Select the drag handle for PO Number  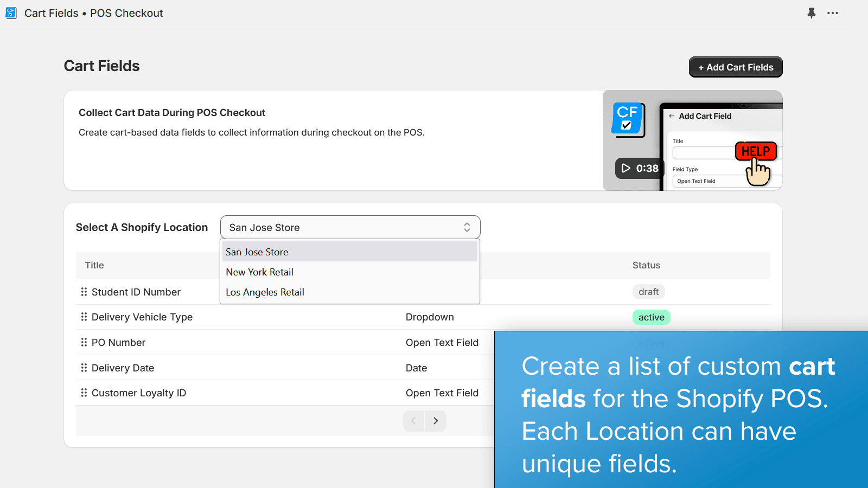[83, 342]
